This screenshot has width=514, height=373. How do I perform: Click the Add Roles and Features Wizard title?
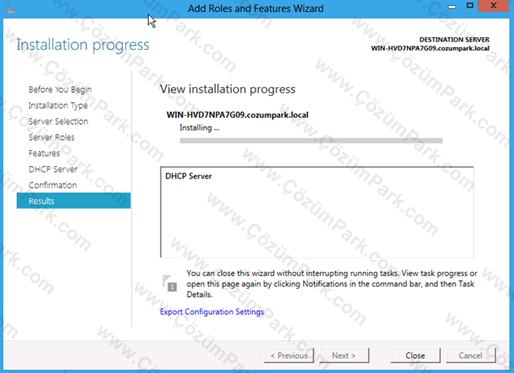coord(256,8)
